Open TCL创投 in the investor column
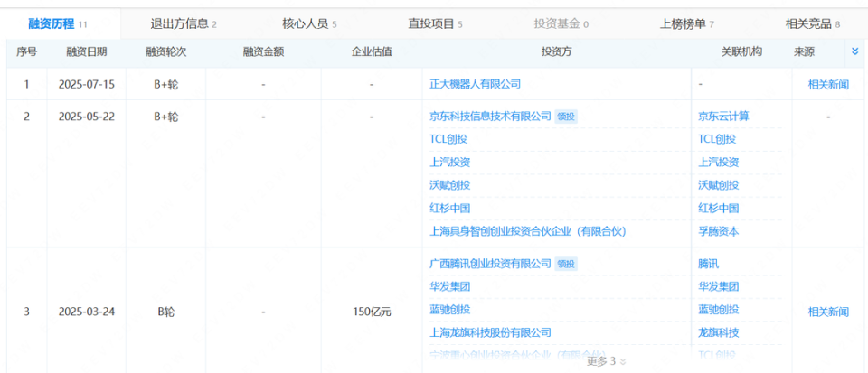The image size is (868, 373). click(448, 139)
